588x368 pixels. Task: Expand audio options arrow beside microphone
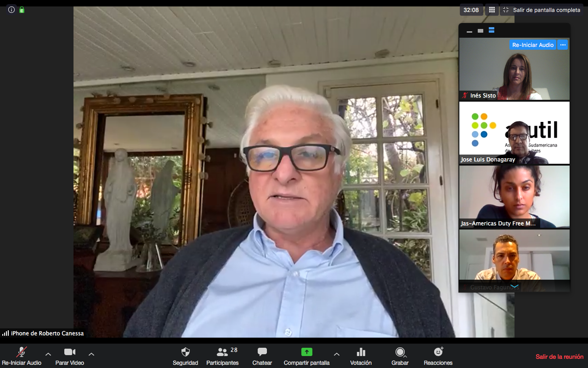48,354
